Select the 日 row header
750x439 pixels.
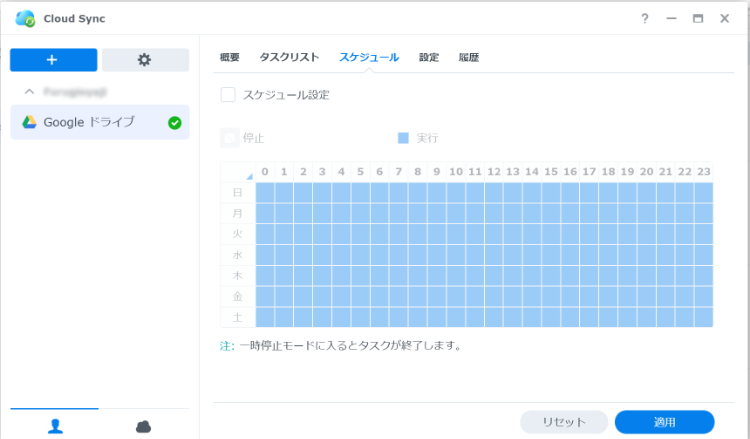click(x=238, y=193)
